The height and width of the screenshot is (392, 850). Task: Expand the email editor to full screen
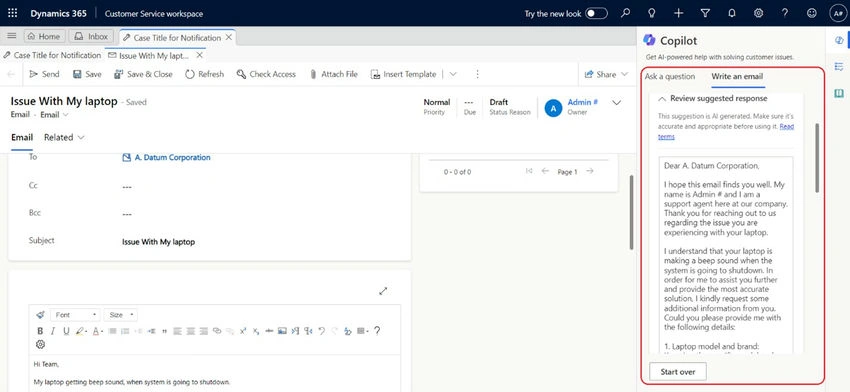pos(383,291)
